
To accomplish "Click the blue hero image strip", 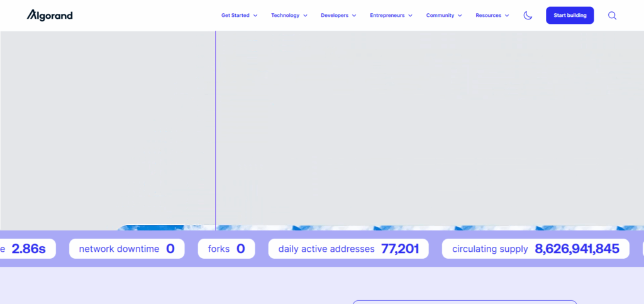I will point(377,228).
